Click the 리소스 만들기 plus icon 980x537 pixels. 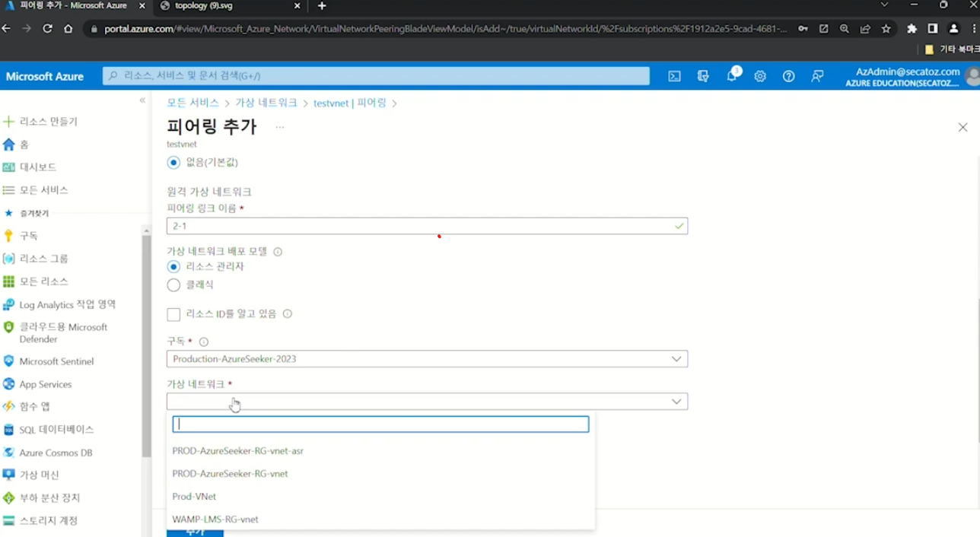click(9, 122)
